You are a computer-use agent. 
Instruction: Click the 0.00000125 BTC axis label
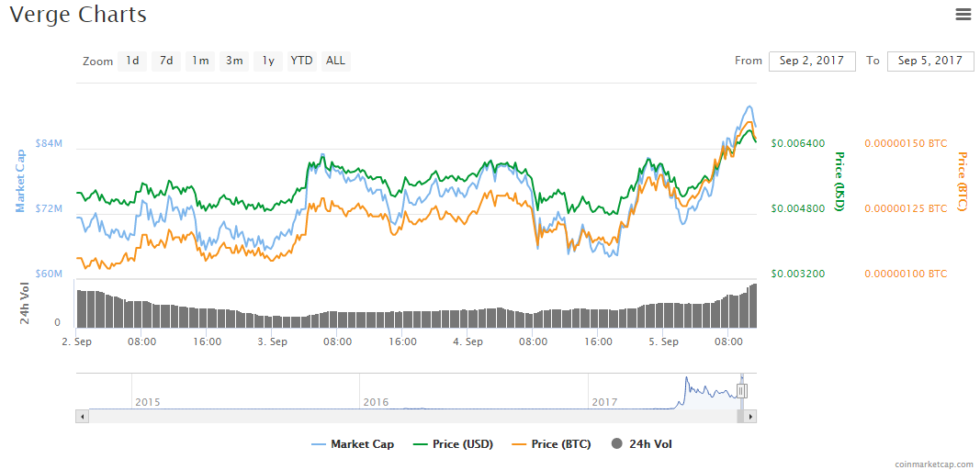coord(906,208)
